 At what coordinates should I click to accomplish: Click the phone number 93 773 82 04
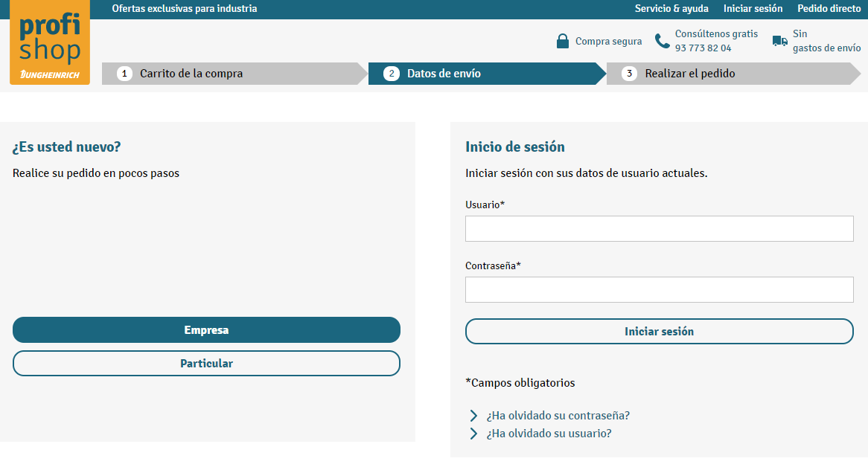(x=703, y=48)
